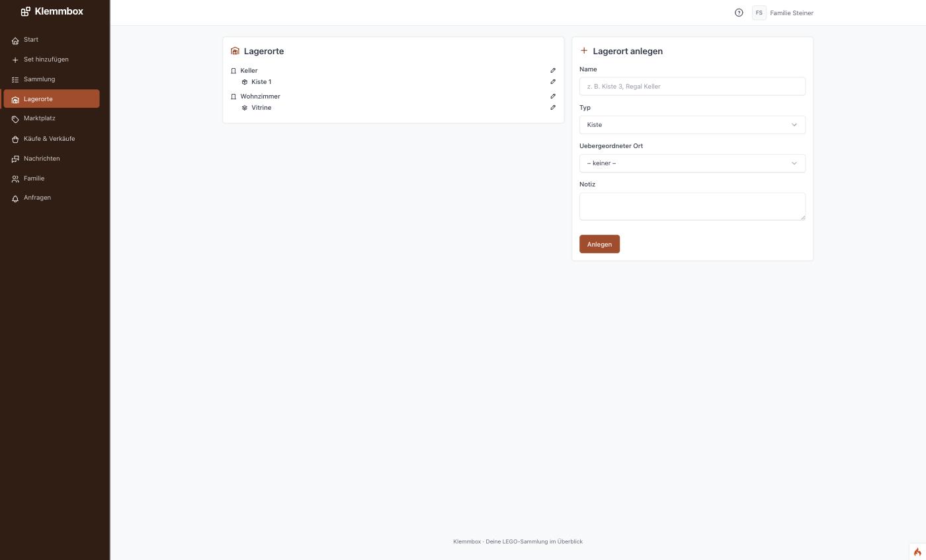Select Wohnzimmer in the Lagerorte list
The height and width of the screenshot is (560, 926).
click(260, 97)
